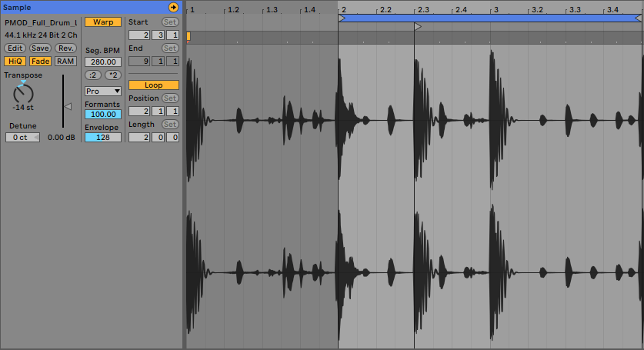Toggle HiQ mode off
This screenshot has height=350, width=644.
click(x=14, y=62)
